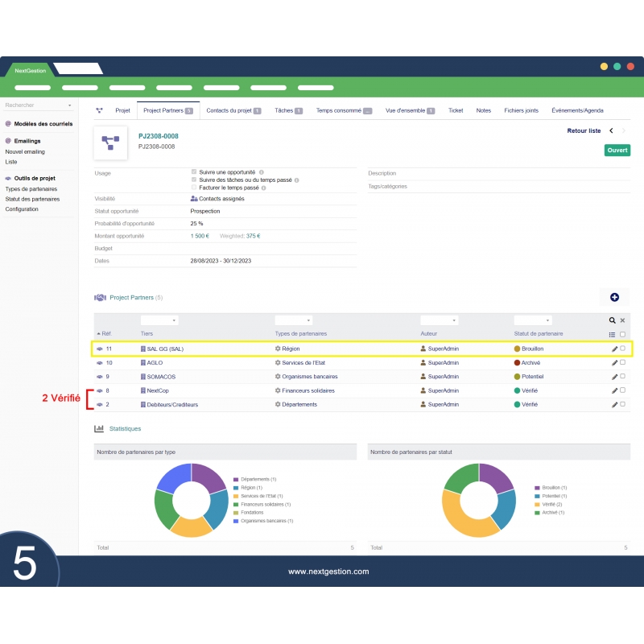
Task: Open the add Project Partner plus icon
Action: (x=614, y=297)
